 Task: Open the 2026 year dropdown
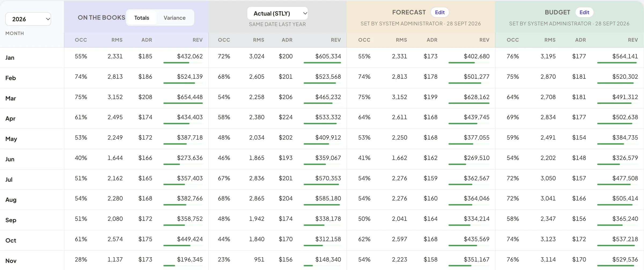28,19
